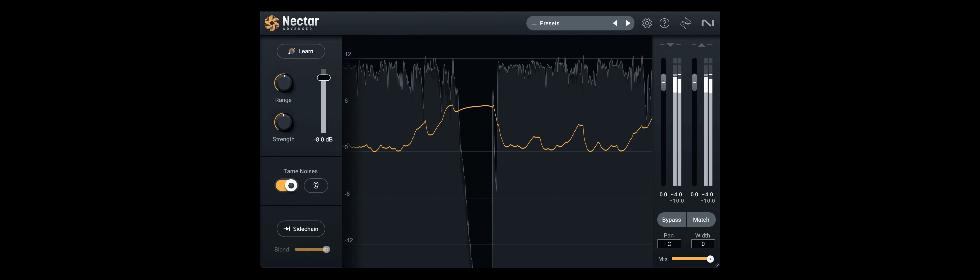Viewport: 980px width, 280px height.
Task: Open the help question mark icon
Action: click(665, 23)
